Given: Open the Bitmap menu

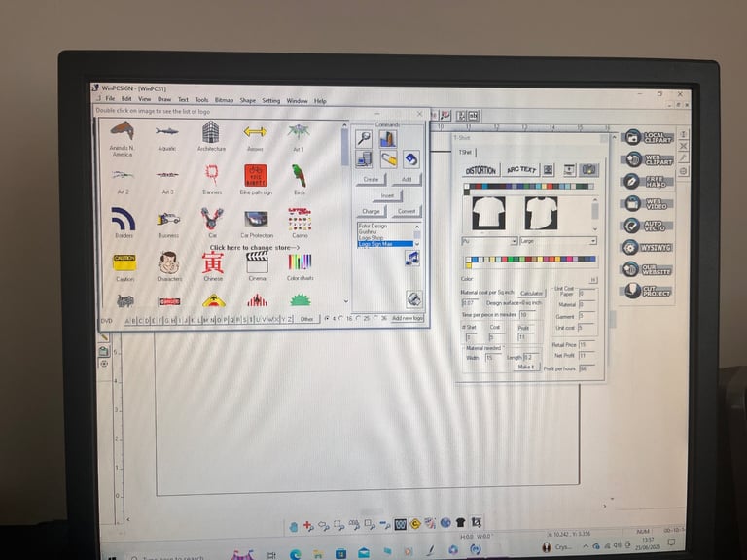Looking at the screenshot, I should pyautogui.click(x=224, y=100).
